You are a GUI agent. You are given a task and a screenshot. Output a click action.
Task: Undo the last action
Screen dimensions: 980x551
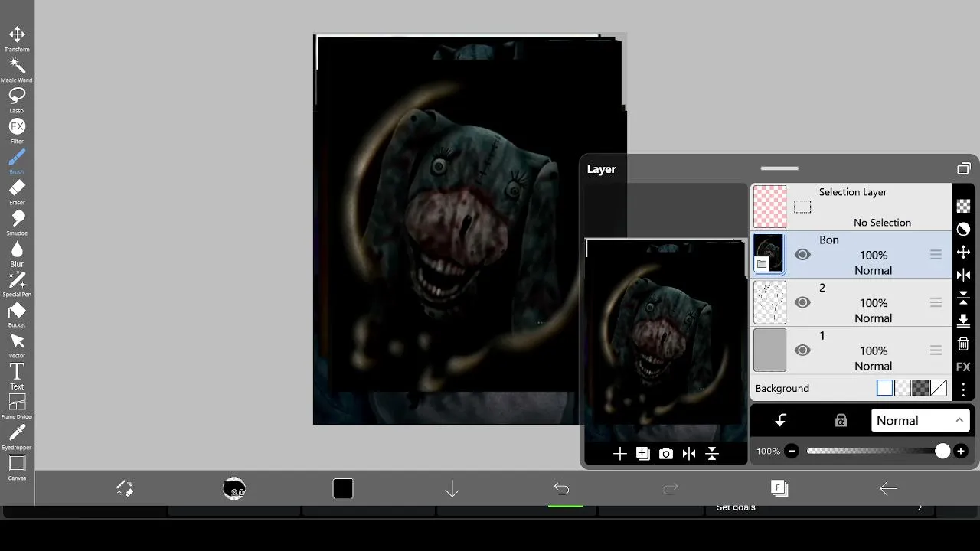click(561, 488)
